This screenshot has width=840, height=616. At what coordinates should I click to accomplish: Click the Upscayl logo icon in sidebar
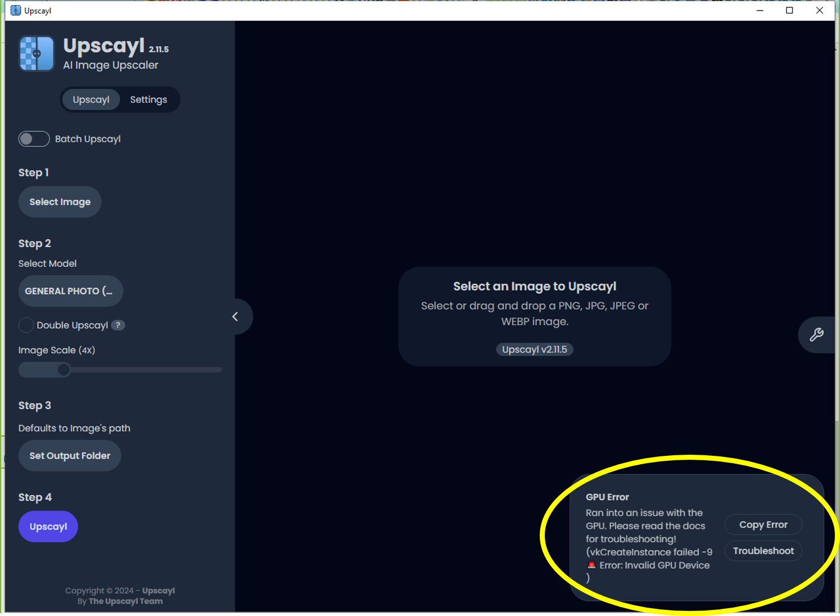point(37,54)
